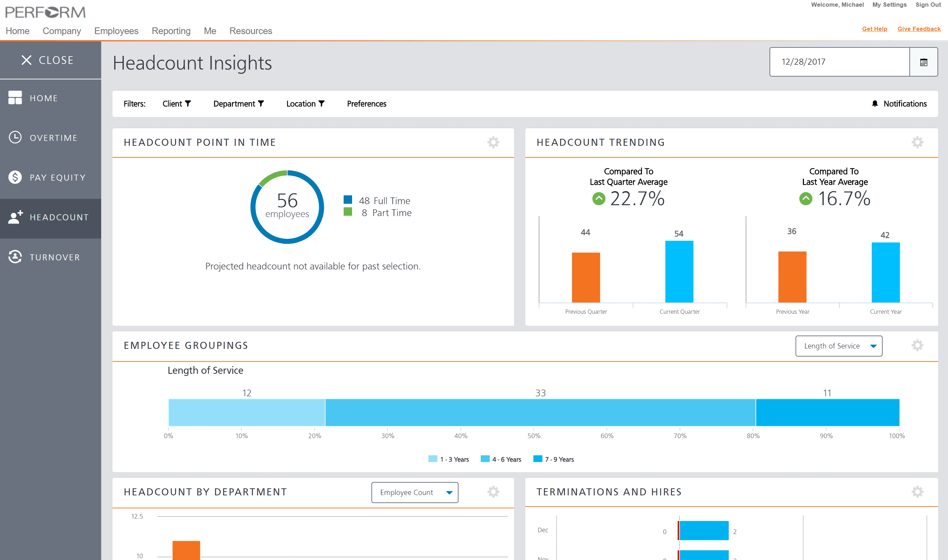Viewport: 948px width, 560px height.
Task: Click Sign Out
Action: (928, 5)
